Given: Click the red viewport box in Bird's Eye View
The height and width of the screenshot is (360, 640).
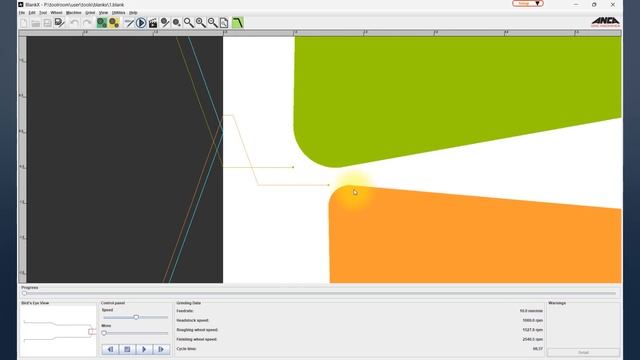Looking at the screenshot, I should [92, 332].
